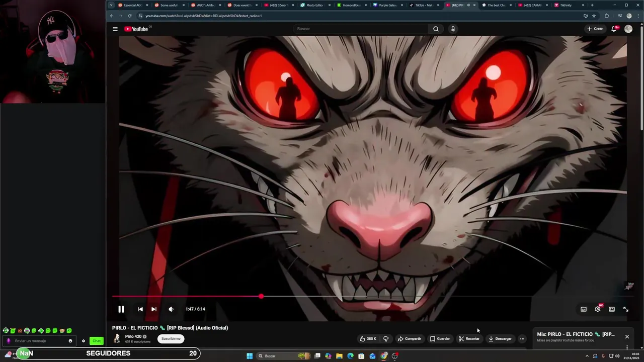Open File Explorer from taskbar

[340, 356]
